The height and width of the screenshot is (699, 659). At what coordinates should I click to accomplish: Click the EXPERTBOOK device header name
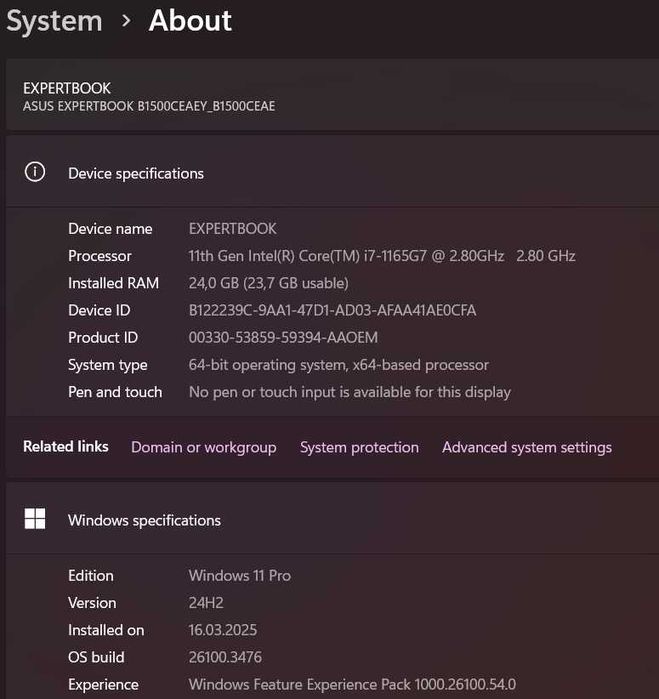pyautogui.click(x=67, y=88)
